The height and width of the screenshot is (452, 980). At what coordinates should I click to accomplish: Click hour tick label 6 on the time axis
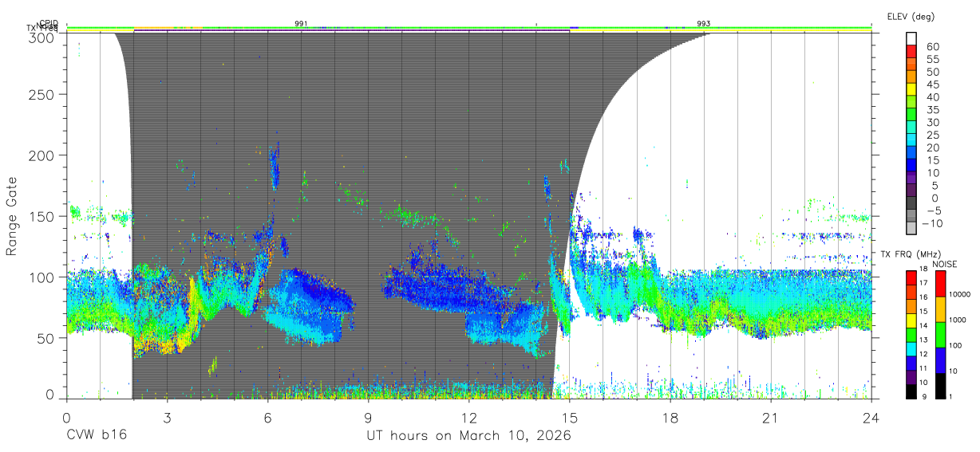point(267,417)
